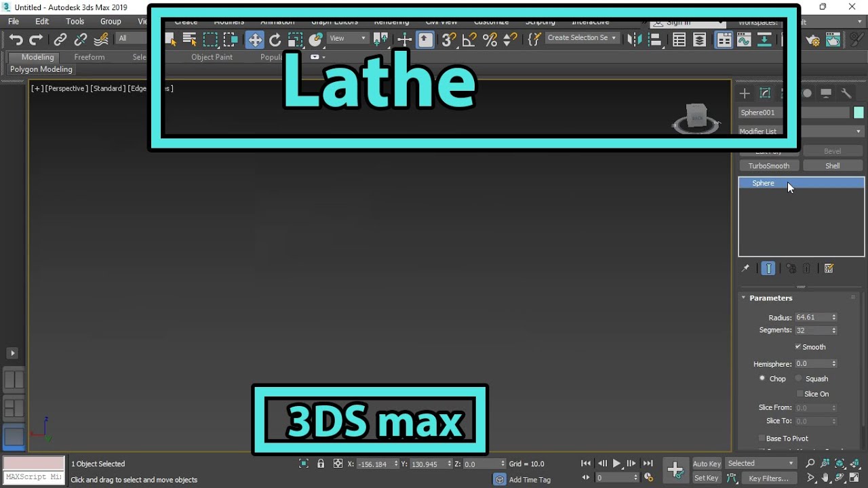Viewport: 868px width, 488px height.
Task: Select the Select and Rotate tool
Action: click(x=275, y=40)
